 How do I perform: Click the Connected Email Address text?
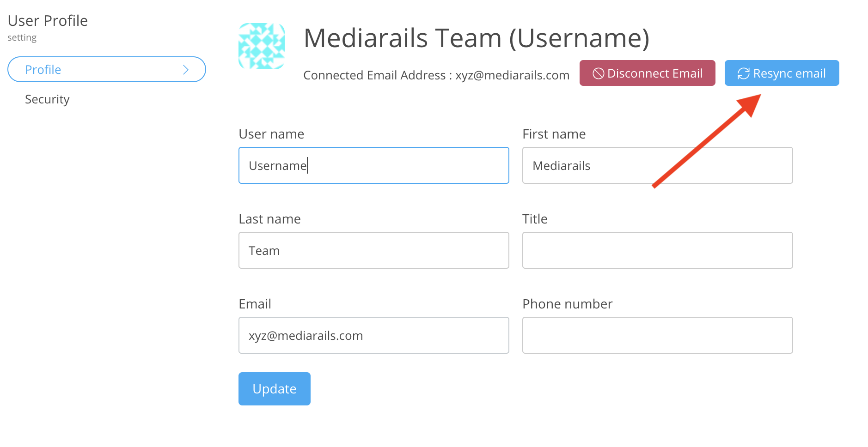(436, 75)
